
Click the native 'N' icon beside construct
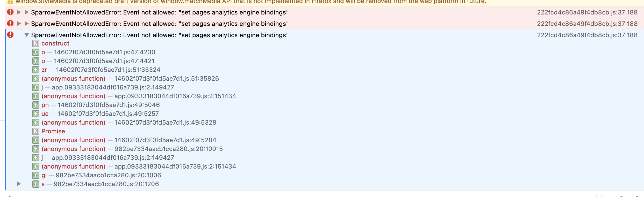tap(36, 43)
